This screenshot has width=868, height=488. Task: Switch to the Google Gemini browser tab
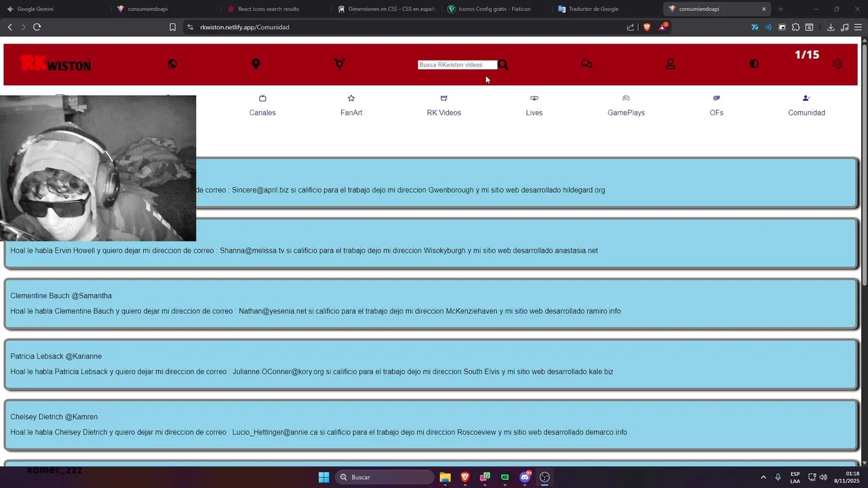(54, 9)
